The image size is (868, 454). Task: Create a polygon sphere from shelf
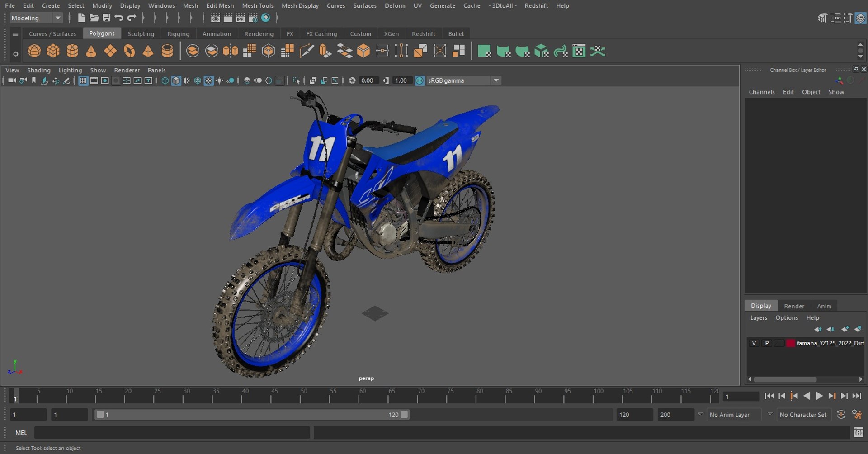34,51
